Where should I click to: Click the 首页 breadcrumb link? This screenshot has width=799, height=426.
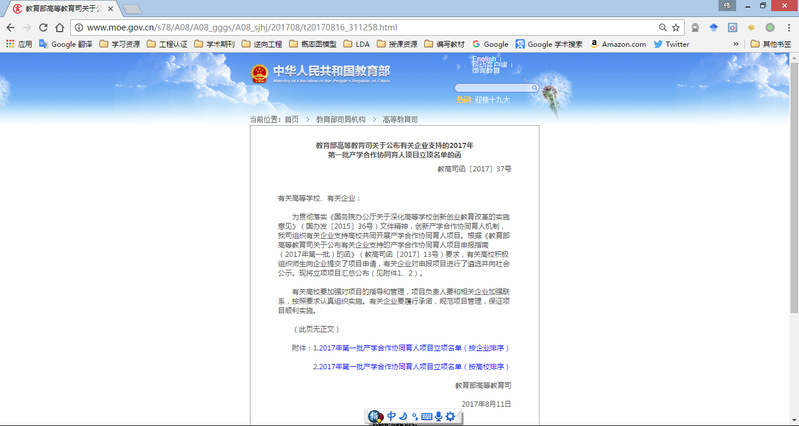[x=291, y=119]
